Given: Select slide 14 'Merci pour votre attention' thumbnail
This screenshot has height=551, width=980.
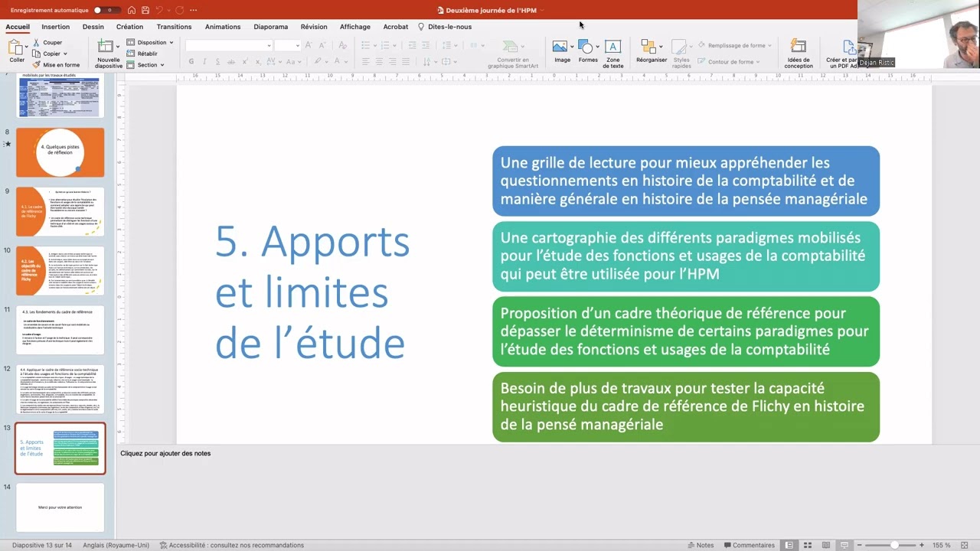Looking at the screenshot, I should [x=60, y=507].
